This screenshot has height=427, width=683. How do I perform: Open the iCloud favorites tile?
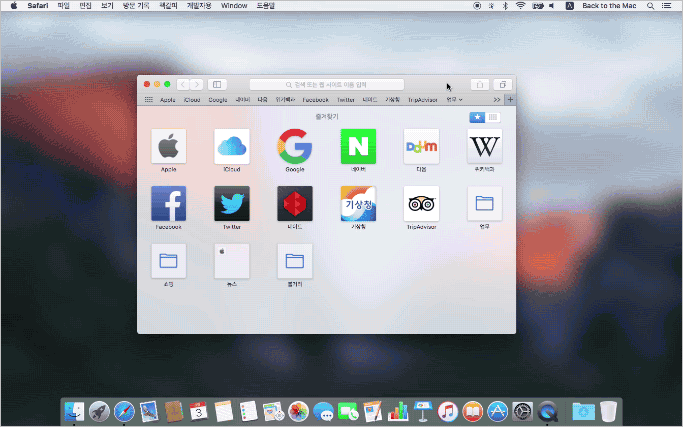coord(232,146)
